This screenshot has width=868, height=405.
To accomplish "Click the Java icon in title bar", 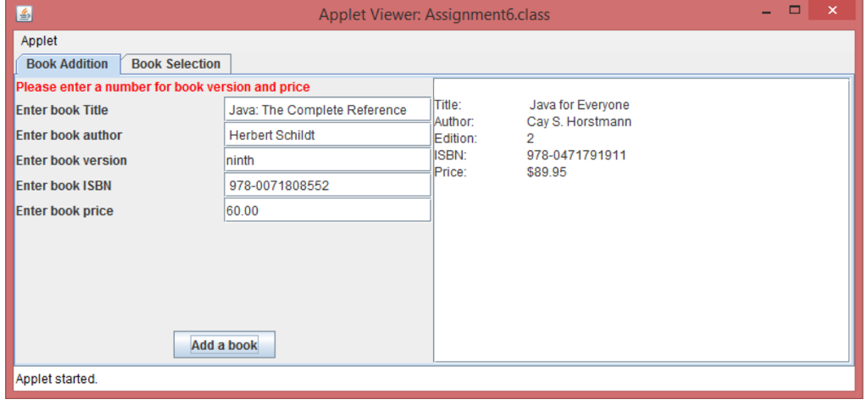I will pyautogui.click(x=24, y=14).
